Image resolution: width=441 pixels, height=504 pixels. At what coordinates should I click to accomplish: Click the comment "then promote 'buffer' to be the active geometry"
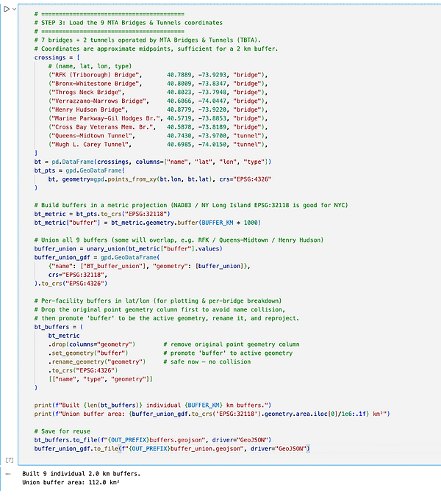(x=167, y=318)
